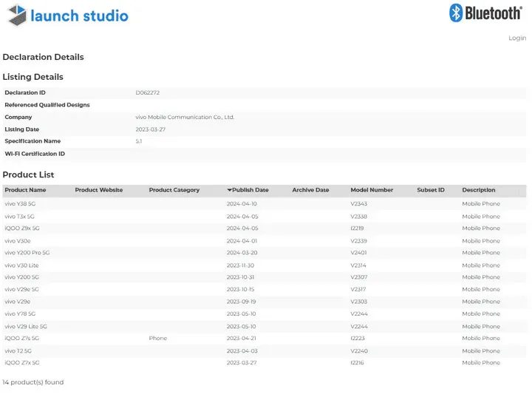
Task: Click the 'Wi-Fi Certification ID' label
Action: coord(35,154)
